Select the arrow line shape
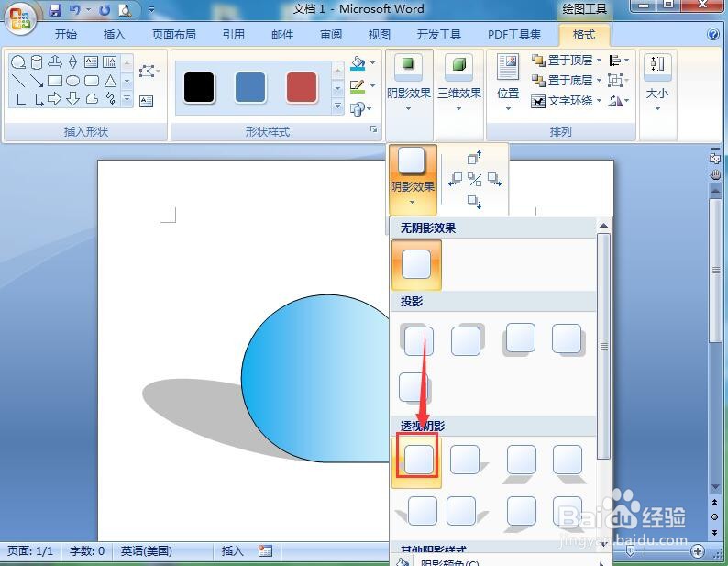Screen dimensions: 728x566 36,81
